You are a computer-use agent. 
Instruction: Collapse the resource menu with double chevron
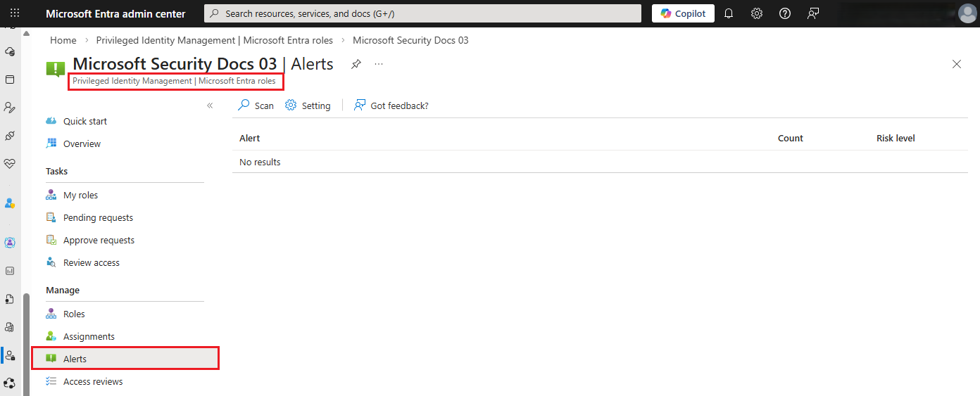tap(210, 106)
